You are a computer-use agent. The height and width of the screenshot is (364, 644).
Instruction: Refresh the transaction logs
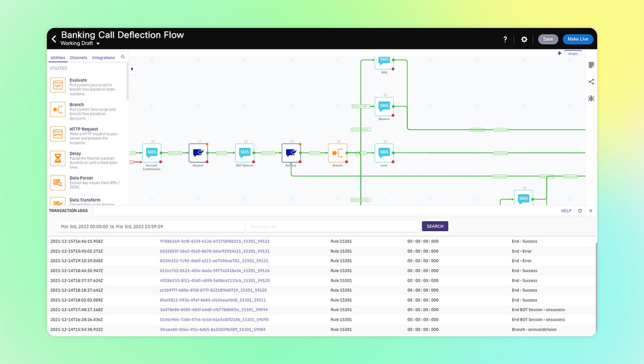[x=580, y=211]
